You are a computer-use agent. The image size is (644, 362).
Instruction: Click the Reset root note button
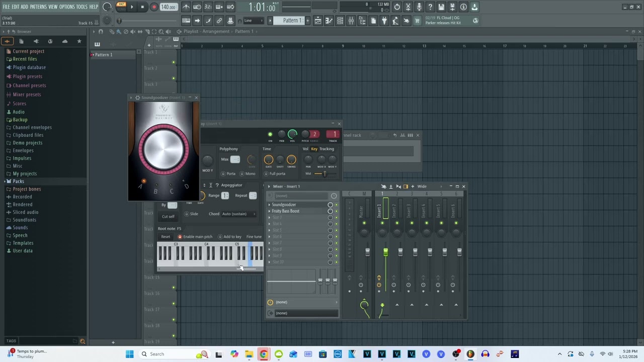point(166,237)
